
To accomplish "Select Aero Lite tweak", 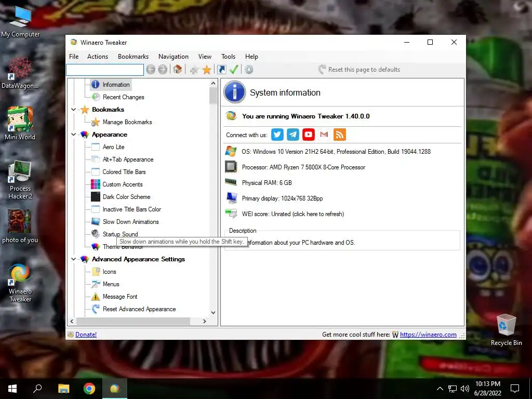I will tap(113, 147).
